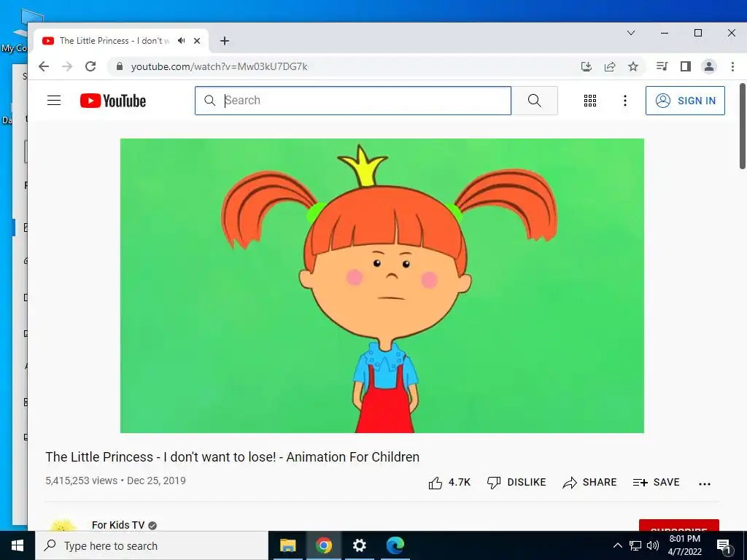Go forward in Chrome
This screenshot has width=747, height=560.
[x=67, y=66]
